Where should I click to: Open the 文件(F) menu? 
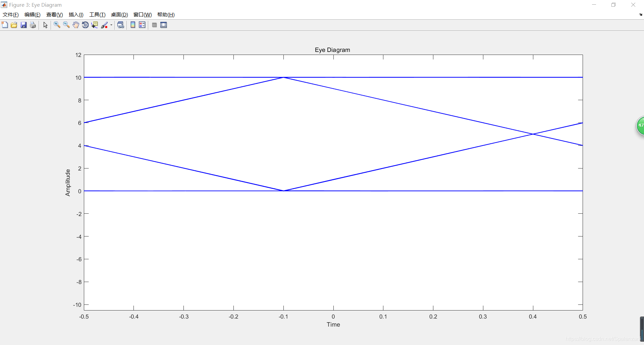tap(11, 15)
